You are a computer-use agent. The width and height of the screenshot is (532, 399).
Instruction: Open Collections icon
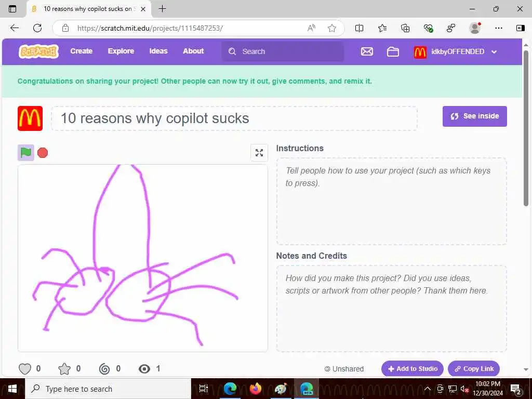(405, 28)
